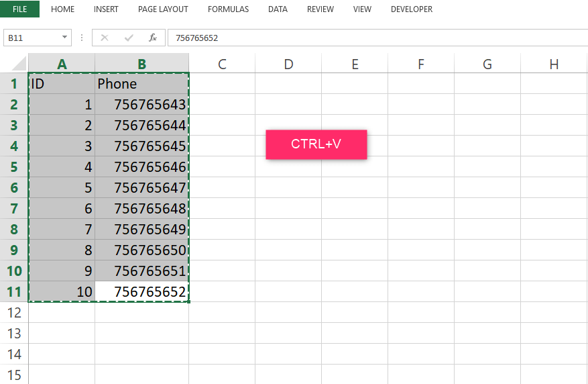The image size is (588, 384).
Task: Select cell containing 756765645
Action: (x=141, y=146)
